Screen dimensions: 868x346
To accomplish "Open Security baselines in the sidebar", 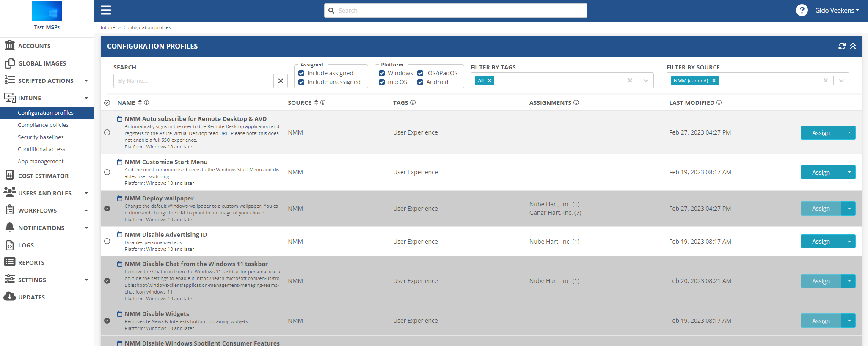I will pos(41,137).
